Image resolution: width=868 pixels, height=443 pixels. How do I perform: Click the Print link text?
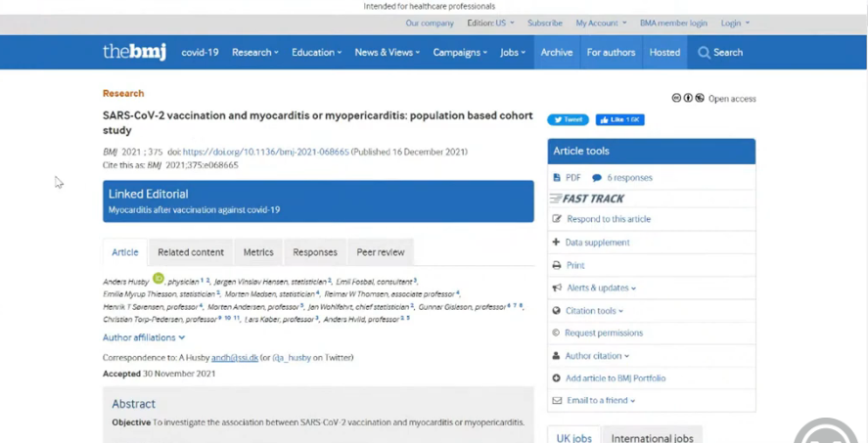tap(575, 265)
